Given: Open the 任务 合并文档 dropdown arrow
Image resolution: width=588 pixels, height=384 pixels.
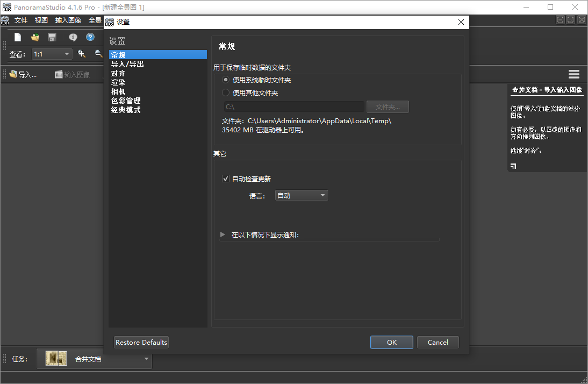Looking at the screenshot, I should click(146, 359).
